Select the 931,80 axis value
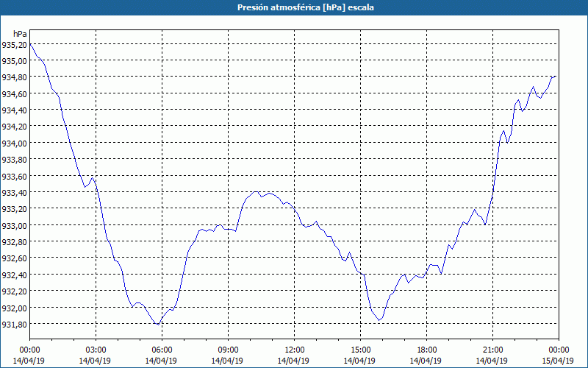Image resolution: width=588 pixels, height=368 pixels. click(14, 325)
